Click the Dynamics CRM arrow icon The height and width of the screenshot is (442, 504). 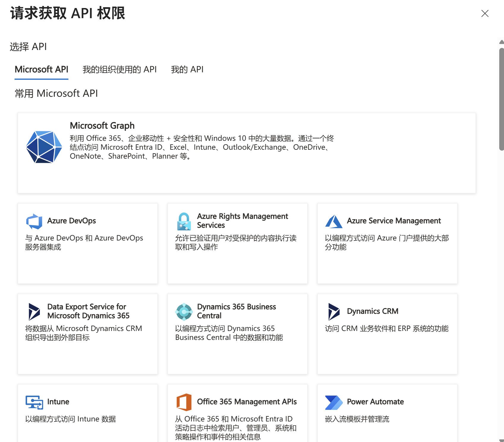point(334,312)
